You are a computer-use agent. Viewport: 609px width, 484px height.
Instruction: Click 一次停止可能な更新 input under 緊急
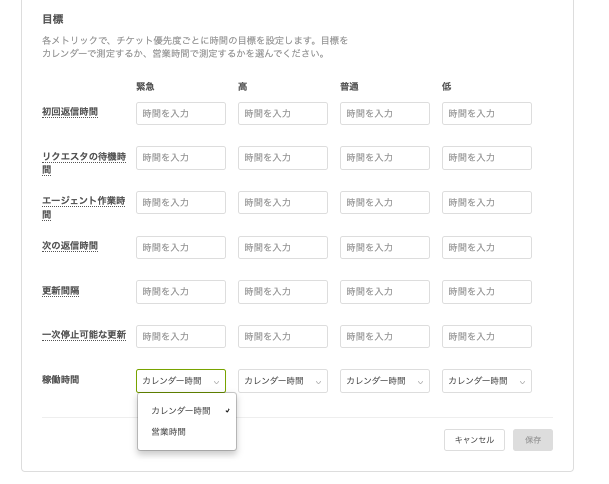tap(181, 336)
